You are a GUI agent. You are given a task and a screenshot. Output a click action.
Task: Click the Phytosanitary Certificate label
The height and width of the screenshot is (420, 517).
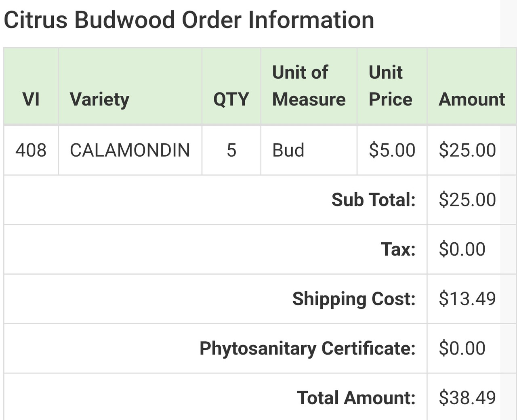(307, 349)
